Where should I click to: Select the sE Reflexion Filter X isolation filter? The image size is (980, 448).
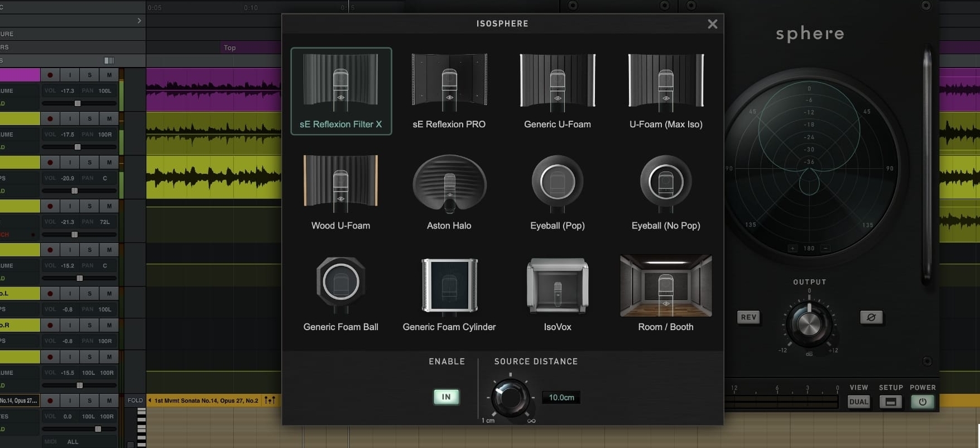click(x=341, y=91)
